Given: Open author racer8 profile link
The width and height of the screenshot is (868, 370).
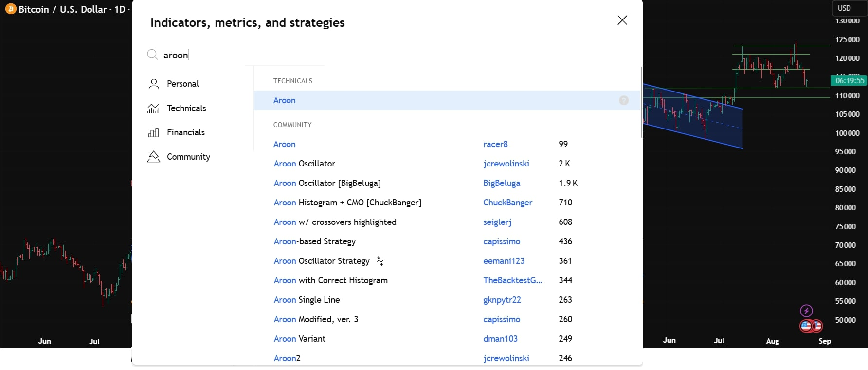Looking at the screenshot, I should [495, 144].
